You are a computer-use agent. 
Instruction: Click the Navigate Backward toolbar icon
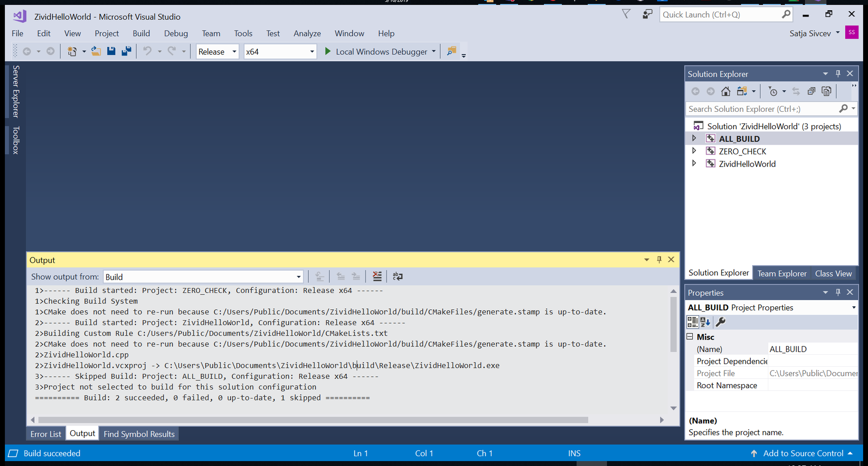tap(27, 51)
